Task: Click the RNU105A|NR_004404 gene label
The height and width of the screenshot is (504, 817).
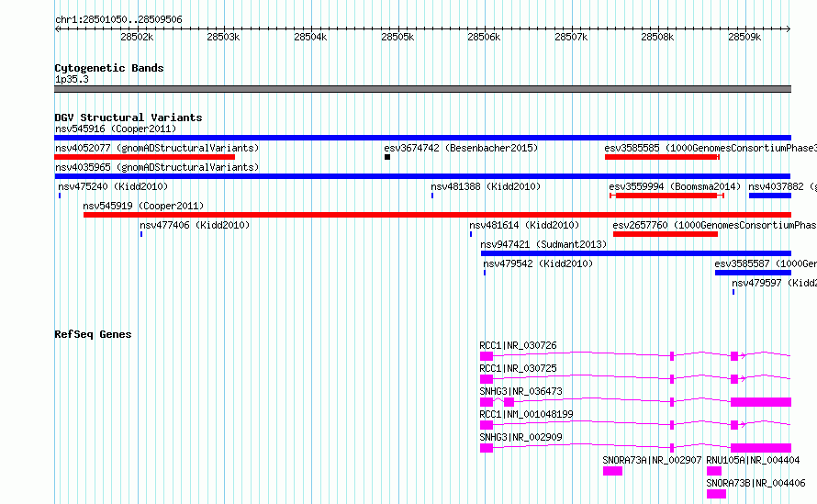Action: [x=753, y=460]
